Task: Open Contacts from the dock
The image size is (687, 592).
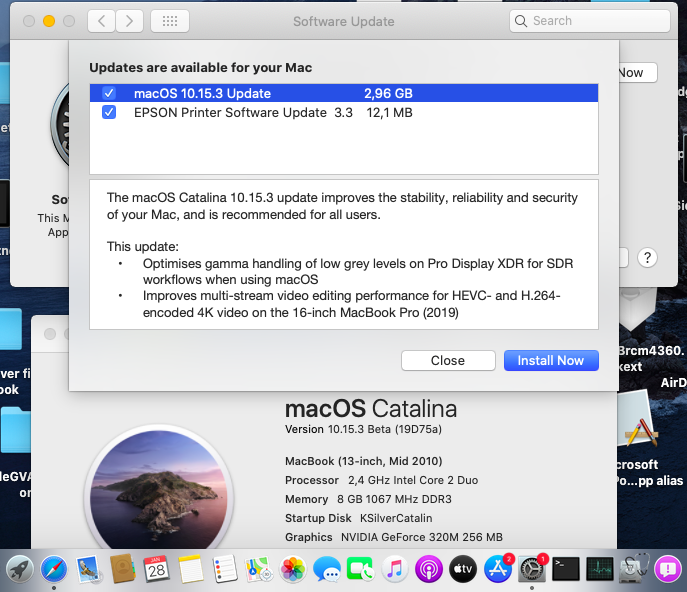Action: click(122, 569)
